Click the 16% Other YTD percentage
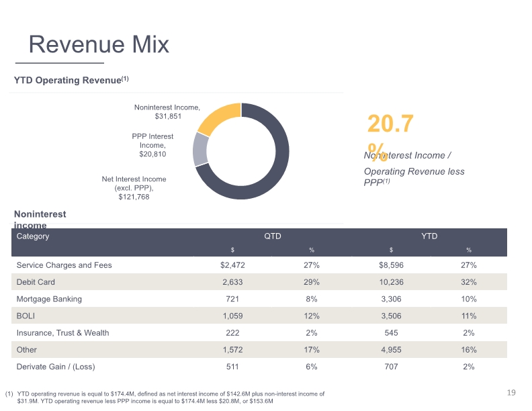 pyautogui.click(x=469, y=350)
